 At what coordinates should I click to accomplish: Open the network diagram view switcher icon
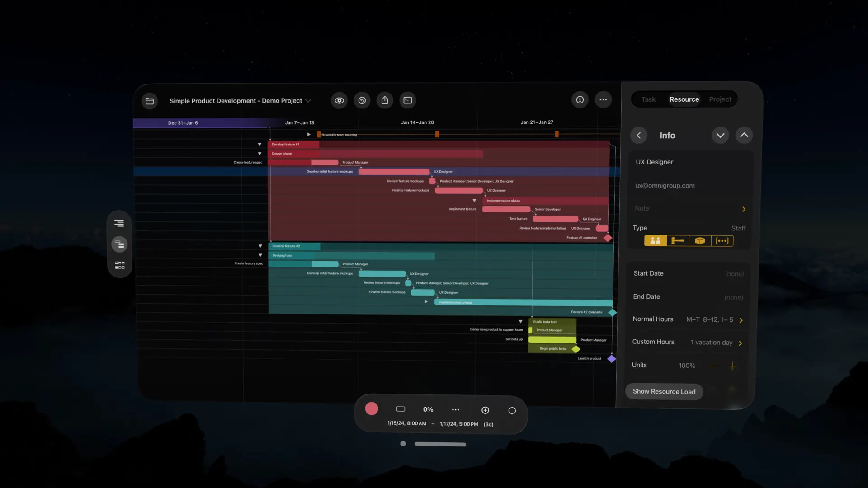click(119, 264)
